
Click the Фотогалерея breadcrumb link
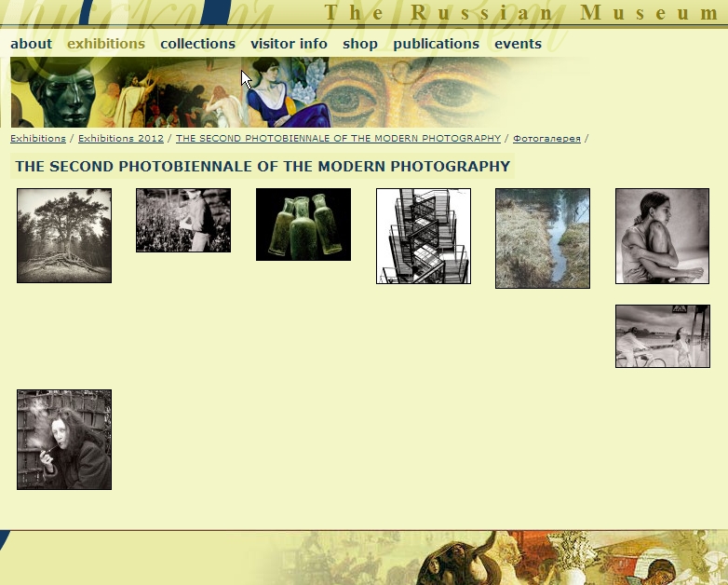[546, 139]
